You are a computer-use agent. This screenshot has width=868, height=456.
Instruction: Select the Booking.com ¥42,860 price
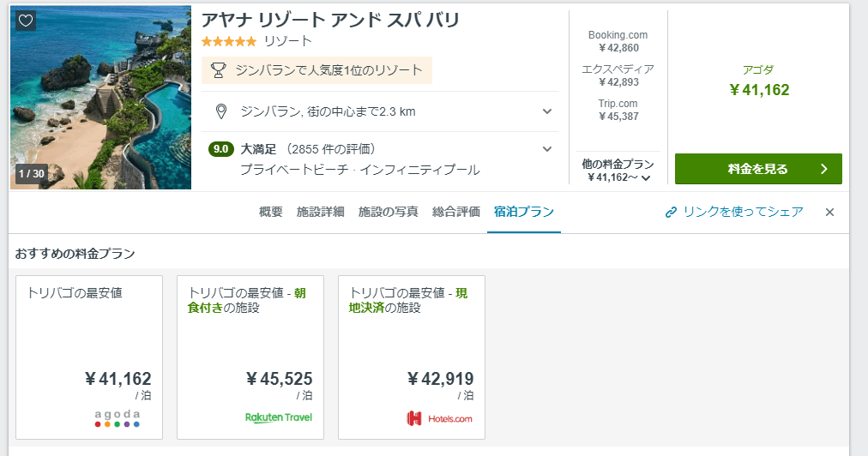pyautogui.click(x=618, y=41)
